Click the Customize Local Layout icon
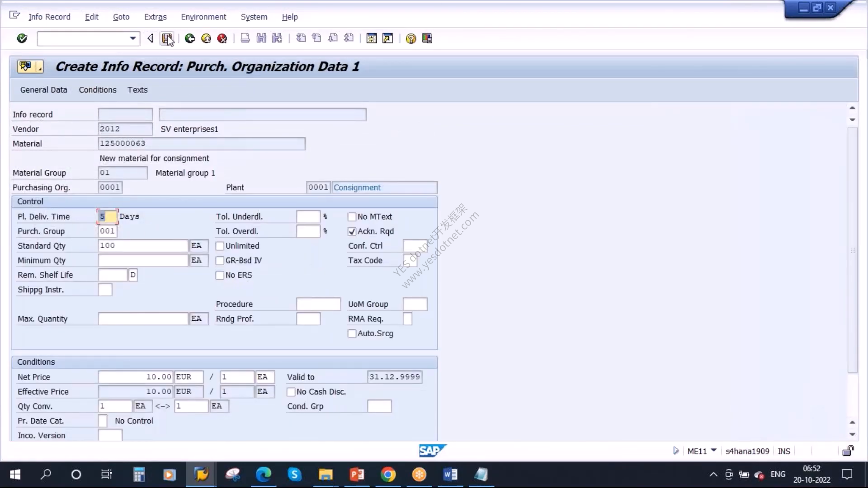The image size is (868, 488). click(x=427, y=38)
